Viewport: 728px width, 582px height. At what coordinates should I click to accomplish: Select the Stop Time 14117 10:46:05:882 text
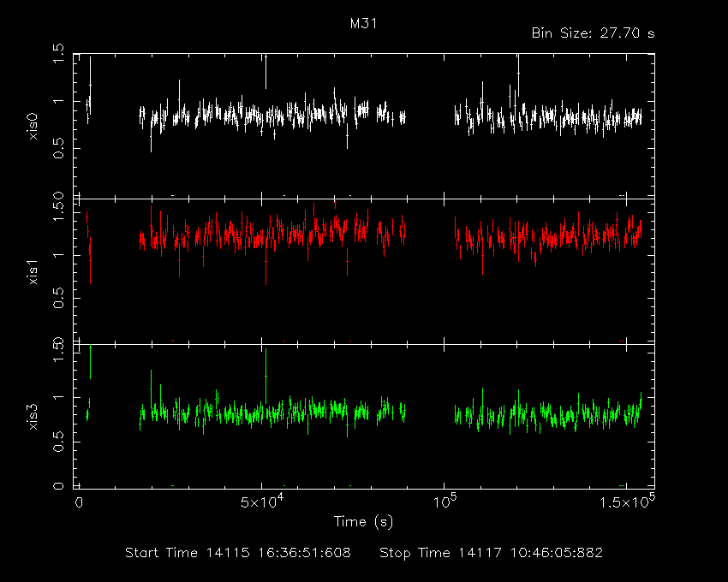click(492, 553)
